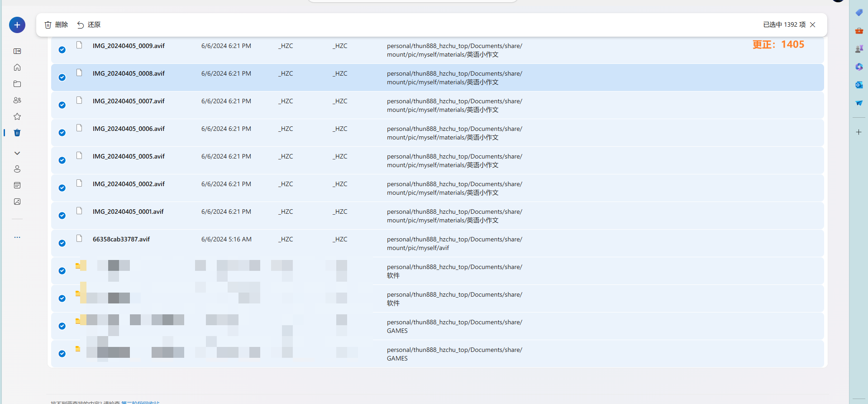This screenshot has height=404, width=868.
Task: Uncheck the IMG_20240405_0009.avif row checkbox
Action: [x=62, y=50]
